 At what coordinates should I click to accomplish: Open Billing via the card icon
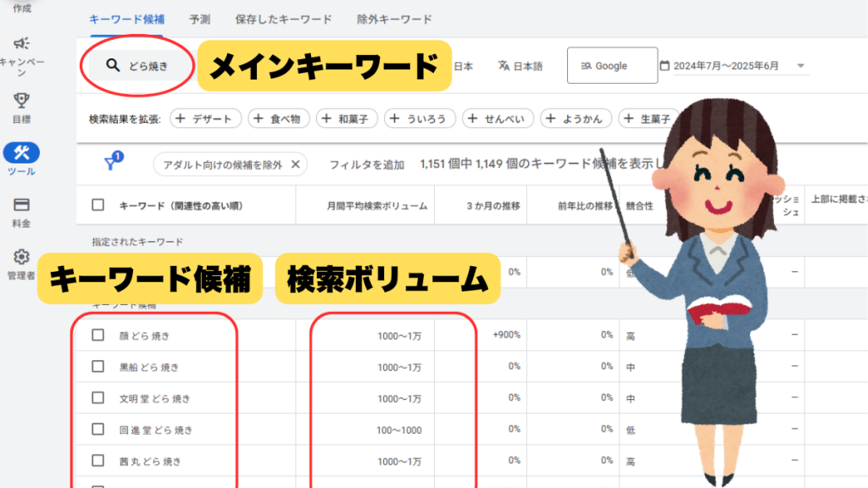22,205
